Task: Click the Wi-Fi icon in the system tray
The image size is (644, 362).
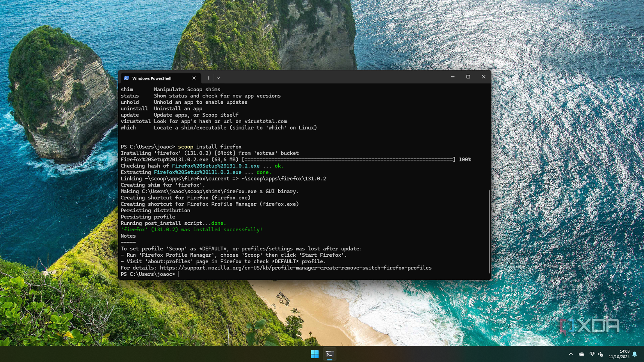Action: coord(592,354)
